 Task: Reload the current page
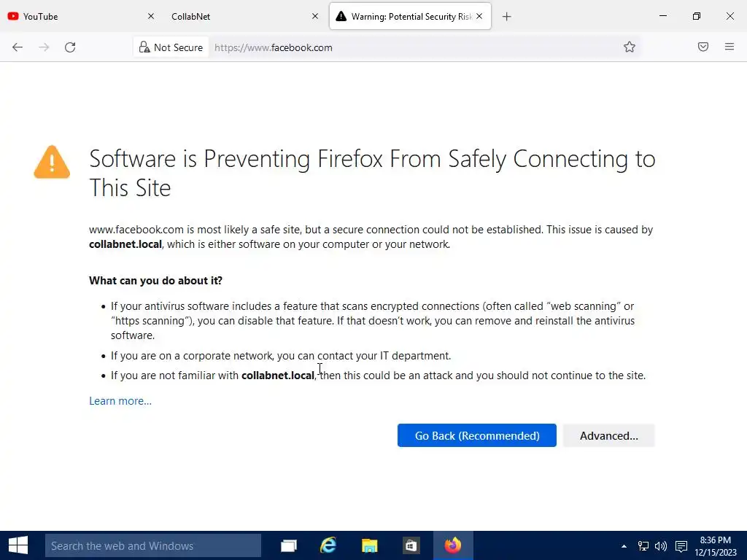coord(70,47)
